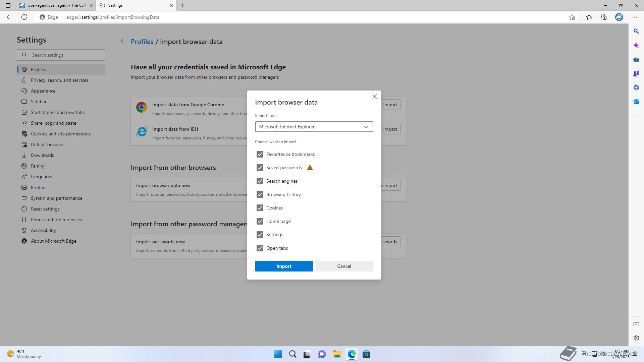The width and height of the screenshot is (644, 362).
Task: Click the Search settings field
Action: [x=61, y=55]
